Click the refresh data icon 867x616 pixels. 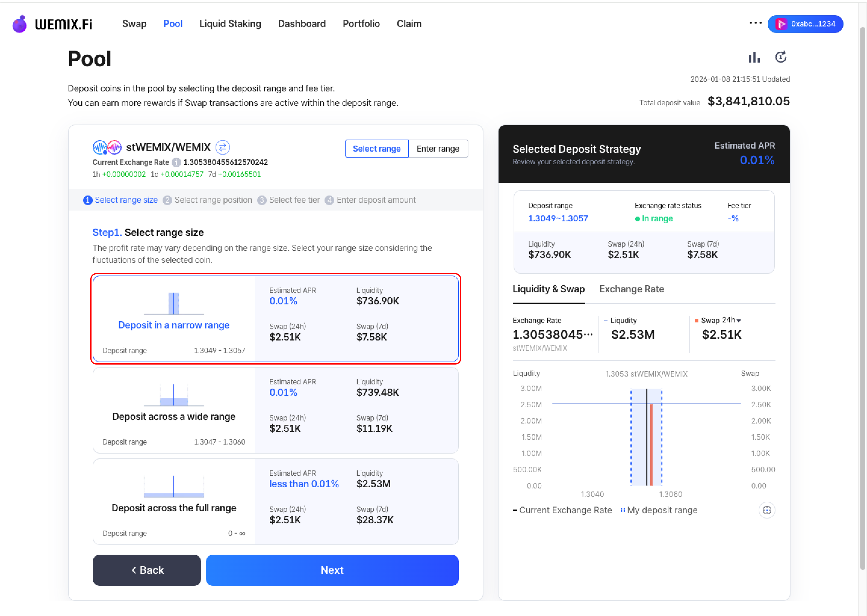[x=781, y=57]
